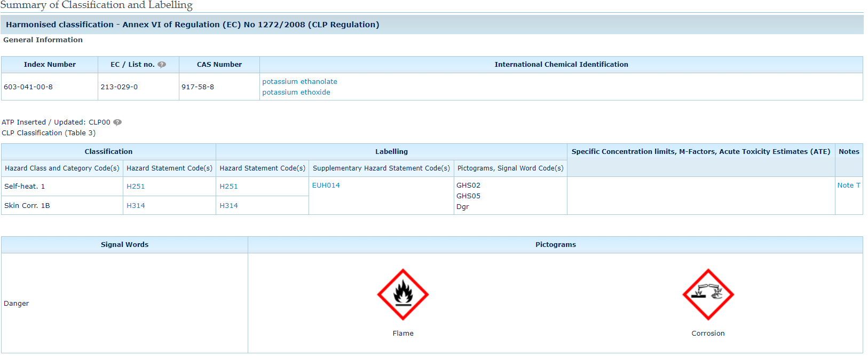Viewport: 868px width, 356px height.
Task: Click the Skin Corr. 1B cell
Action: [x=62, y=206]
